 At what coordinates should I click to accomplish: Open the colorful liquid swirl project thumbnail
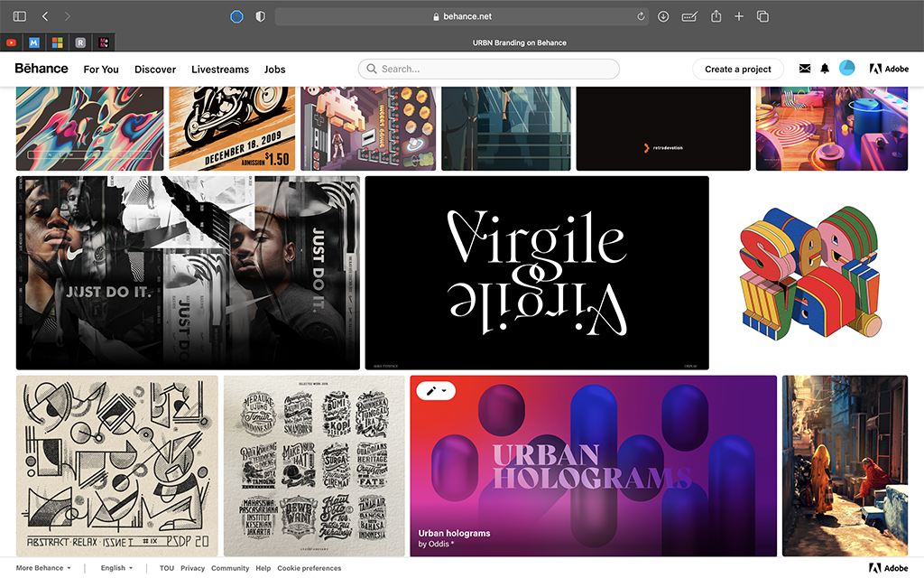click(x=89, y=128)
